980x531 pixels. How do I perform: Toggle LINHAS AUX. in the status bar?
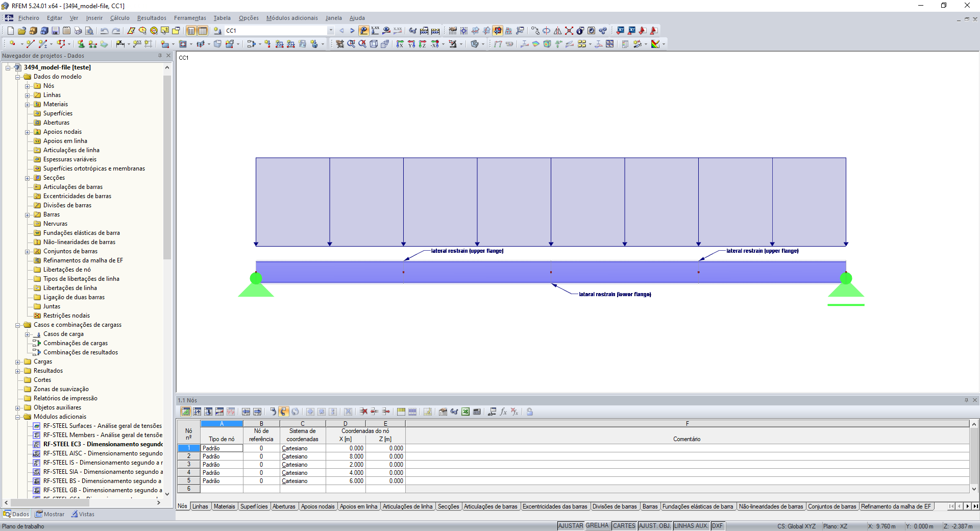(691, 526)
